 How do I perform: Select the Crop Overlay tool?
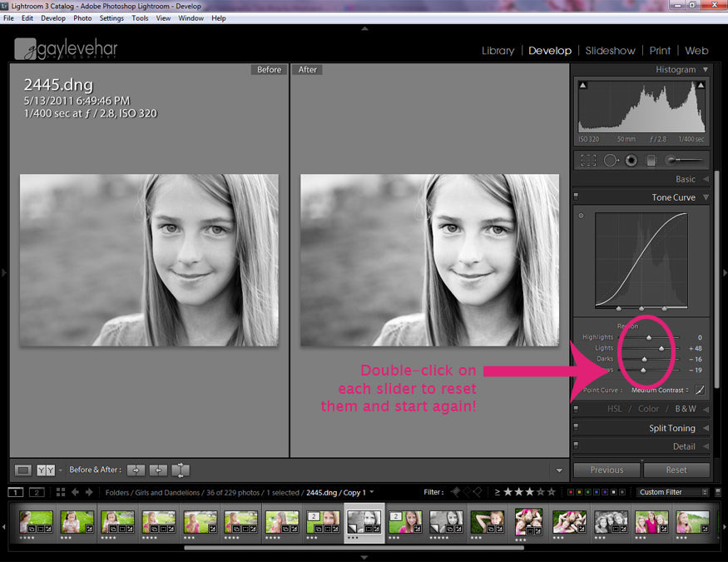tap(588, 160)
